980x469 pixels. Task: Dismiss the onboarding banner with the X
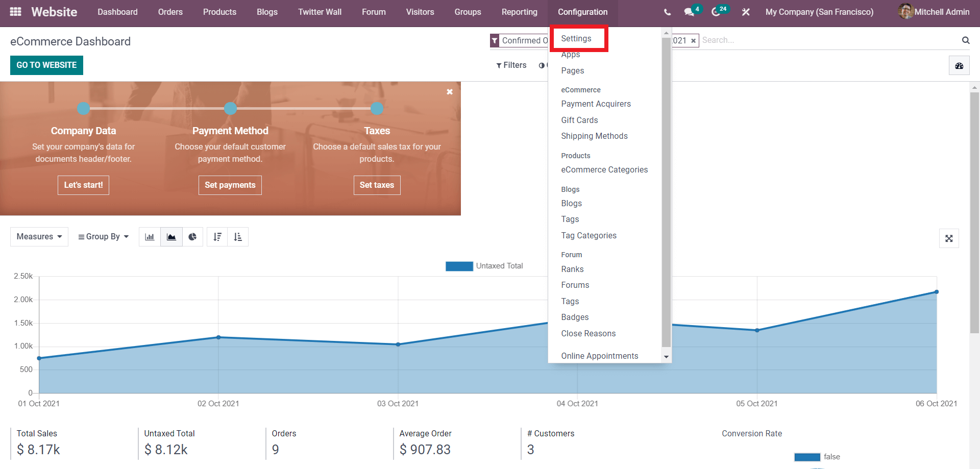pyautogui.click(x=450, y=92)
